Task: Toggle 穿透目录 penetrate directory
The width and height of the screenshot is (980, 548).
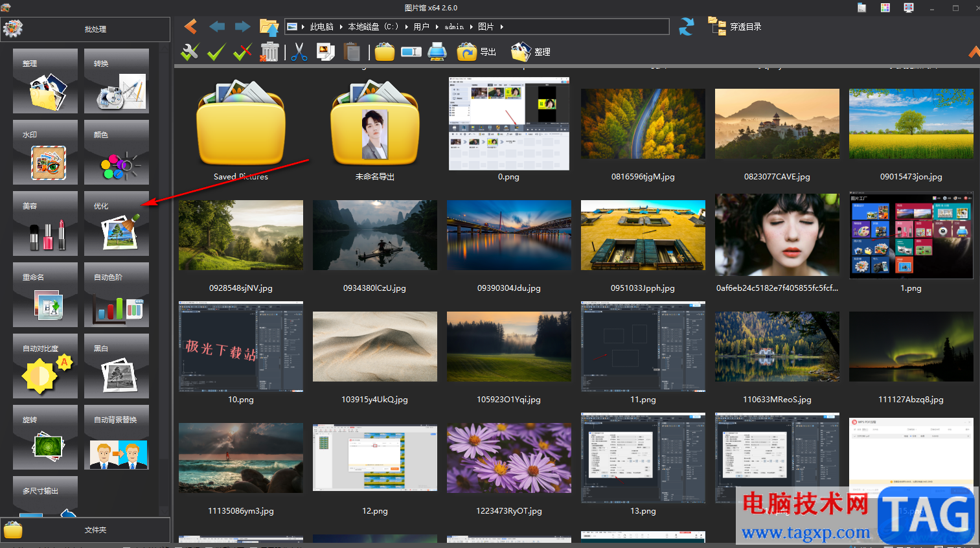Action: click(x=735, y=27)
